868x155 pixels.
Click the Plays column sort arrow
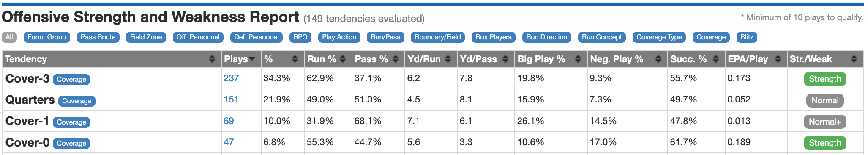click(252, 59)
